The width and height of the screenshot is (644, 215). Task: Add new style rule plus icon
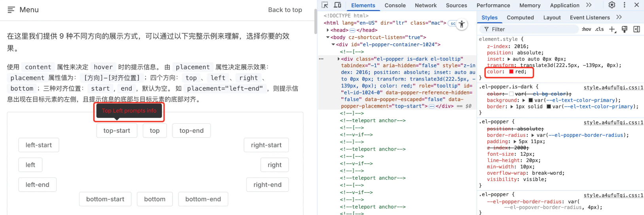[612, 29]
